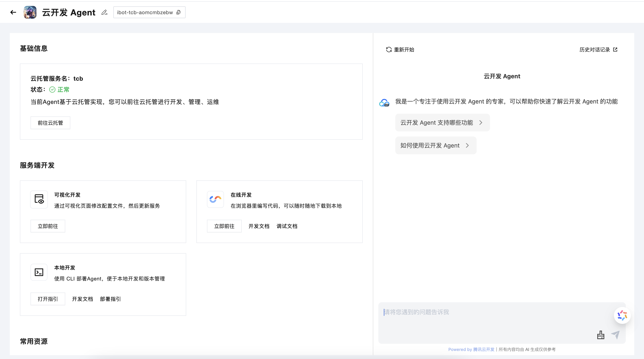
Task: Select suggestion 如何使用云开发 Agent
Action: click(x=436, y=145)
